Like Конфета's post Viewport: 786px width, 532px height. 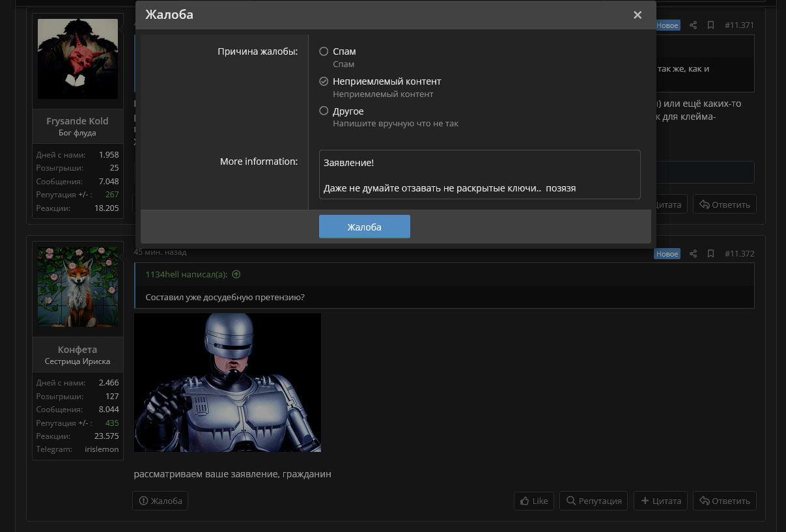point(534,501)
